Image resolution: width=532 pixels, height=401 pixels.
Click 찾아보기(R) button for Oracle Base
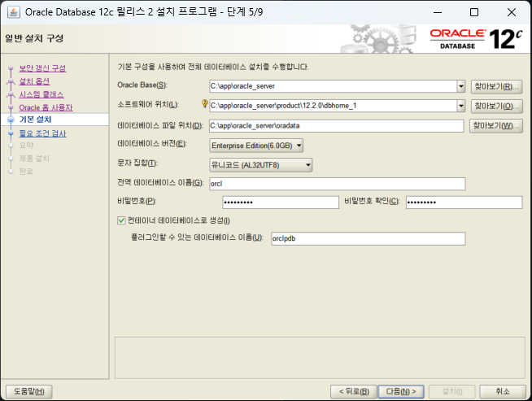pyautogui.click(x=496, y=86)
